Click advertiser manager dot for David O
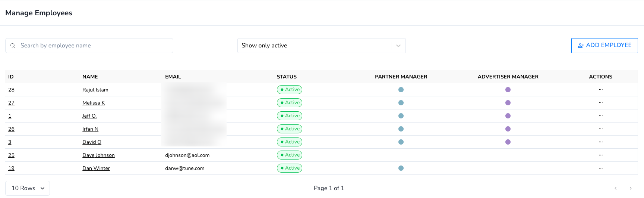This screenshot has width=644, height=198. [x=508, y=142]
